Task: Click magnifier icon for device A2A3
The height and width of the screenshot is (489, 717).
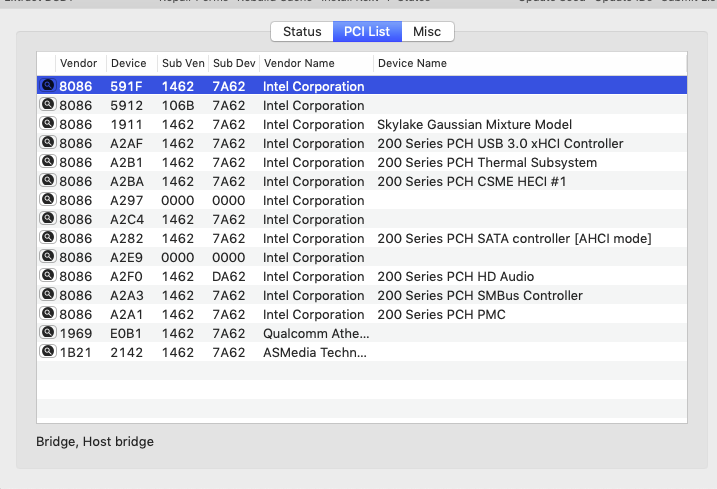Action: click(48, 295)
